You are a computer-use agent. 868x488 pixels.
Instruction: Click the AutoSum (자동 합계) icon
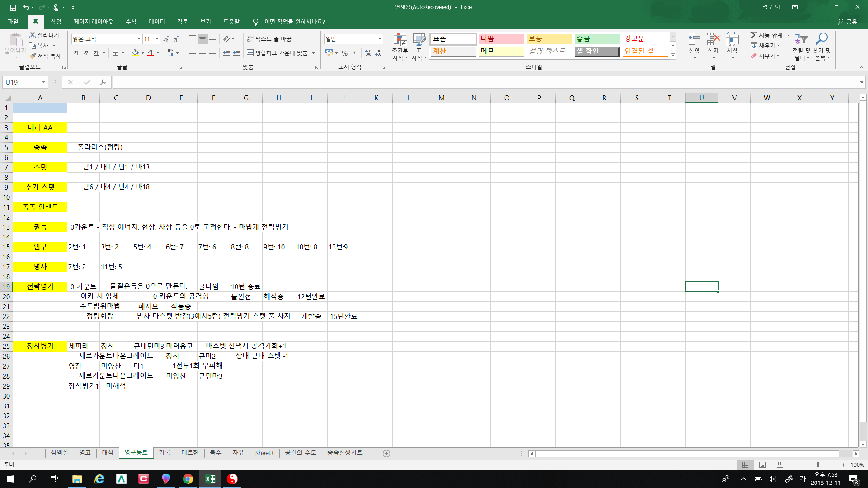754,35
